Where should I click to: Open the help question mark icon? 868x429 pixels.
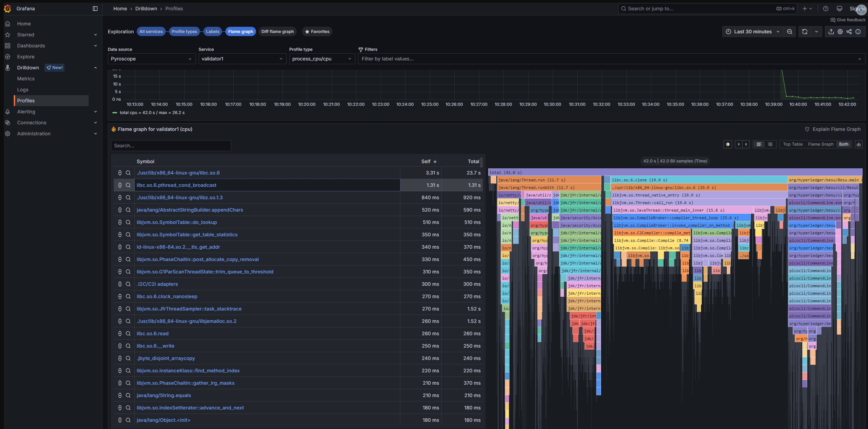point(826,9)
